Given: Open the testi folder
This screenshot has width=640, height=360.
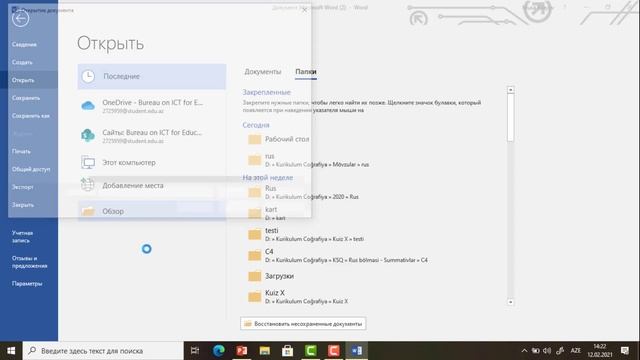Looking at the screenshot, I should click(306, 234).
